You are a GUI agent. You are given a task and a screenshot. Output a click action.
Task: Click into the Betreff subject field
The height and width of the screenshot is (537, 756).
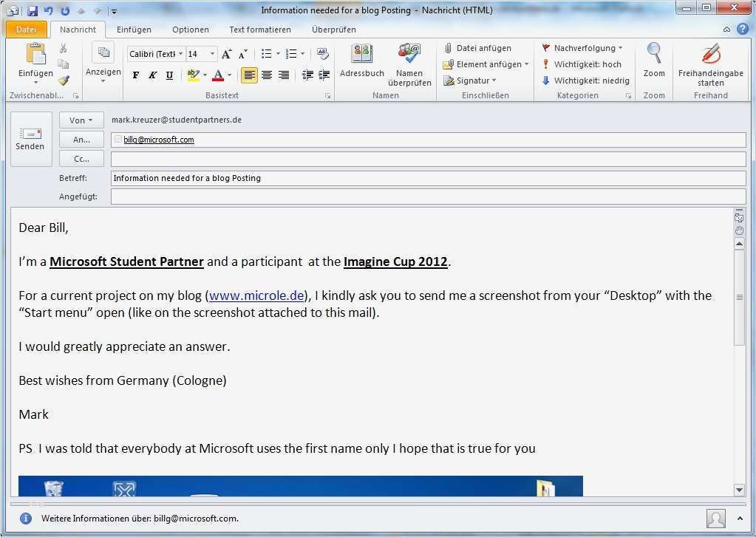click(x=428, y=178)
